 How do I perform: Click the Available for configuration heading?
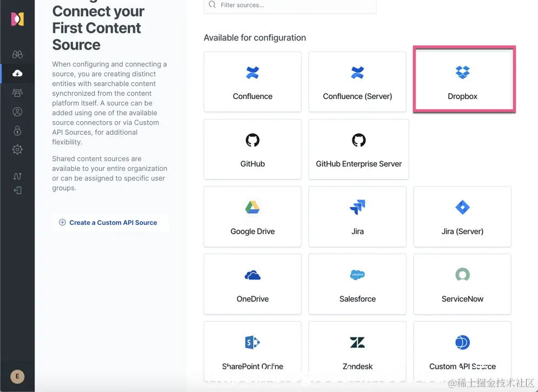(x=254, y=38)
